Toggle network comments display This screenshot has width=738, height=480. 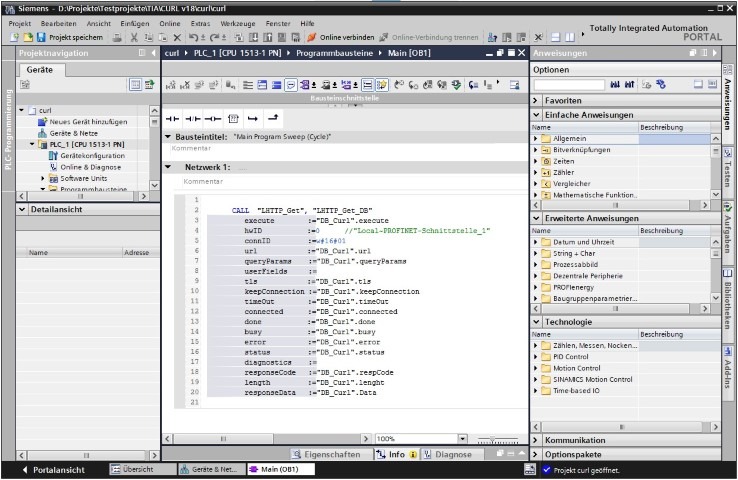coord(291,85)
